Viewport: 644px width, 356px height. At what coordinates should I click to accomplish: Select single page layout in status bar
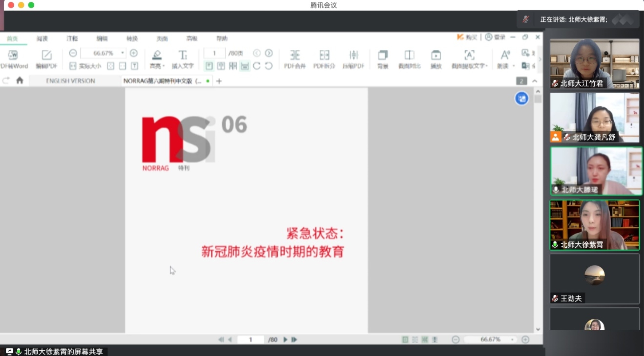tap(405, 340)
